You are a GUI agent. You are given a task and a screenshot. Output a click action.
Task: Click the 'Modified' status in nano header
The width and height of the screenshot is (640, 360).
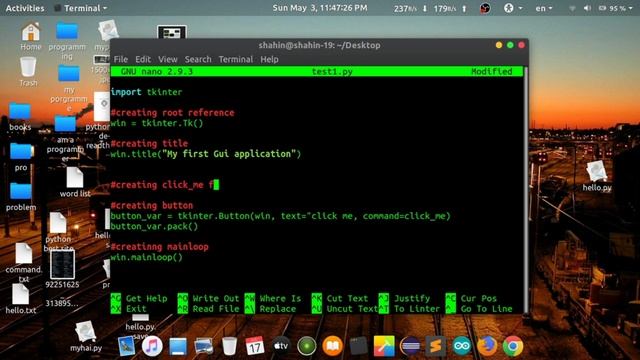click(x=491, y=71)
